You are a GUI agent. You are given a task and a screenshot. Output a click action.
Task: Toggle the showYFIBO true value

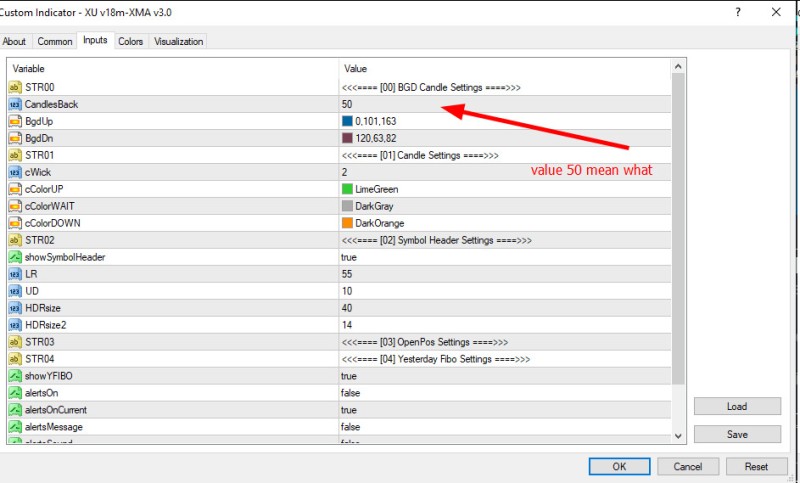[348, 376]
